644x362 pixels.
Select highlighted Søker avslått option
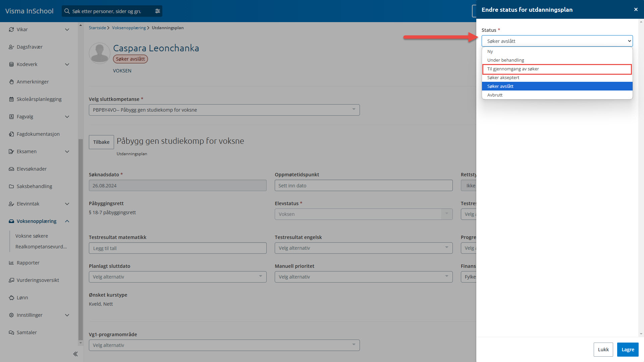tap(557, 86)
